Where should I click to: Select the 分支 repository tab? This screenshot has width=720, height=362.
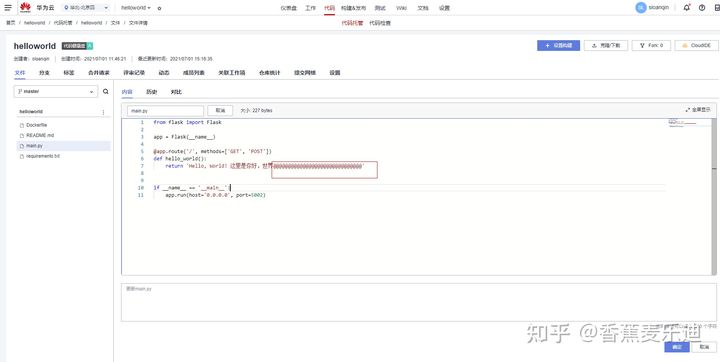click(44, 73)
